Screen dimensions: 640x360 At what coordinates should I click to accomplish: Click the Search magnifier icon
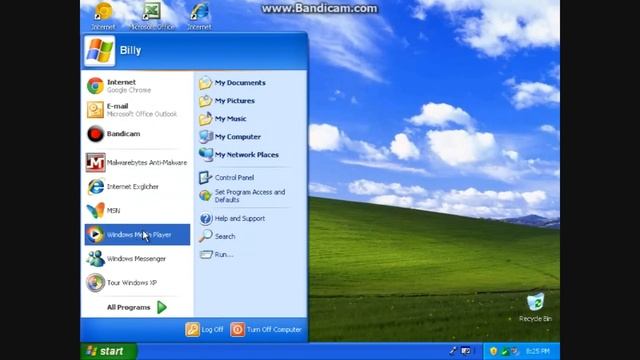tap(205, 236)
